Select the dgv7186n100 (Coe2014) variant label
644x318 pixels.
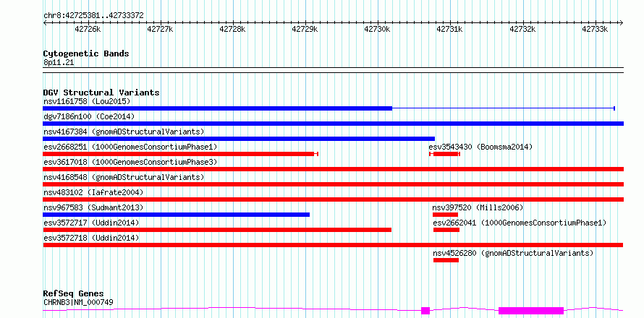coord(89,116)
